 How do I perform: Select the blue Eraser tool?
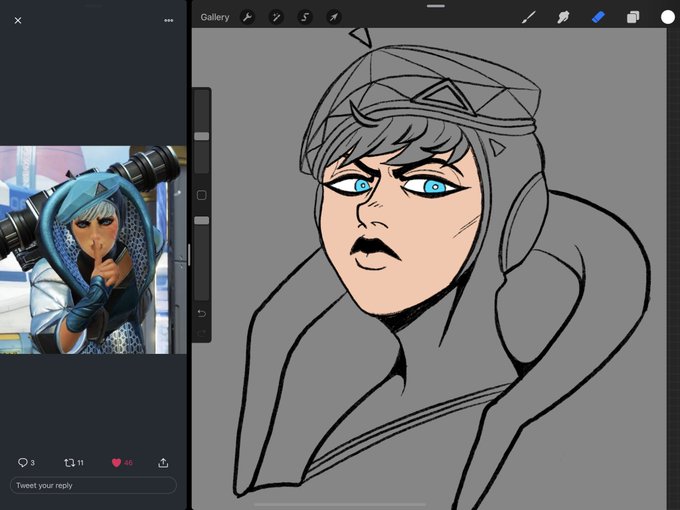[x=598, y=17]
